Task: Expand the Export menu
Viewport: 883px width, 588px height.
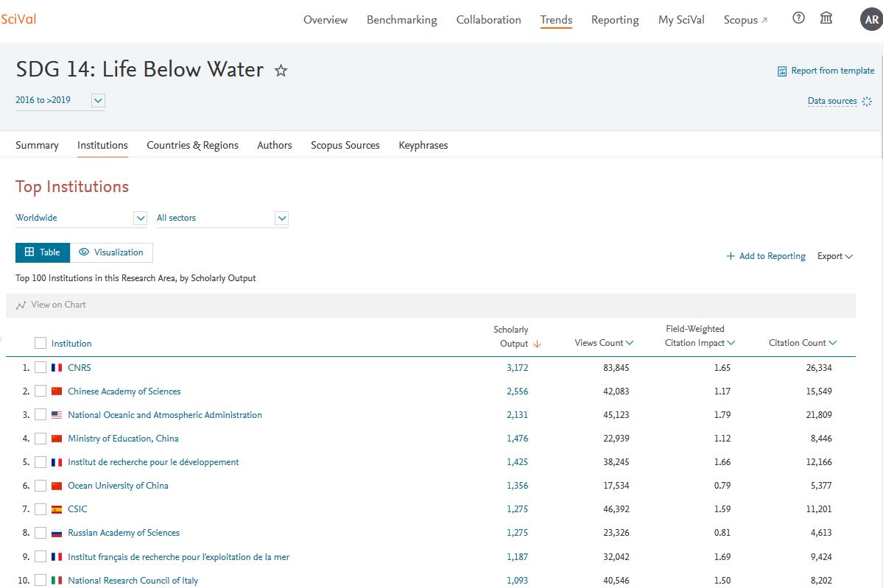Action: pos(835,256)
